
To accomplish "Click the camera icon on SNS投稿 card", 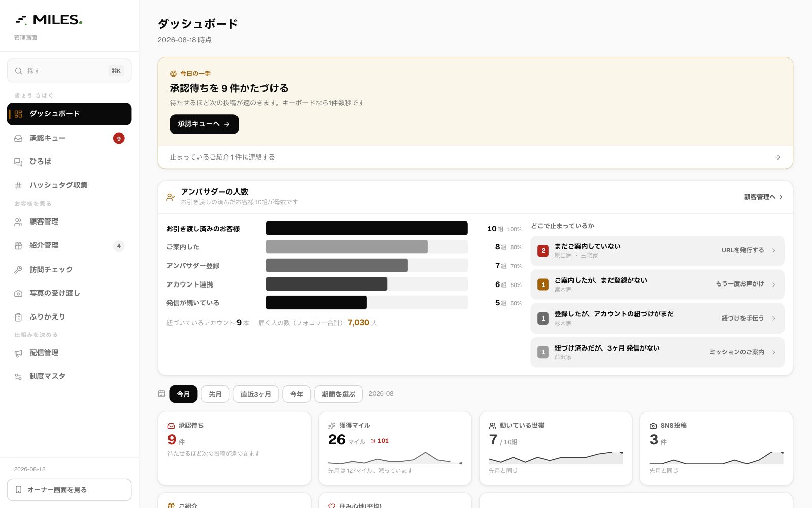I will coord(653,426).
